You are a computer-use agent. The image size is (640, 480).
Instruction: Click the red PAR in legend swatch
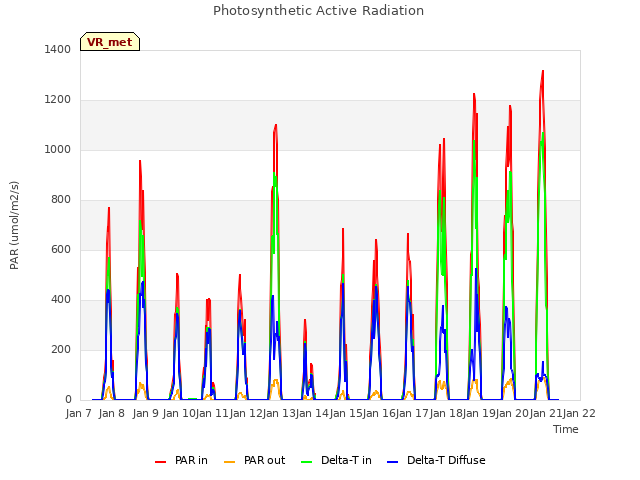coord(160,462)
